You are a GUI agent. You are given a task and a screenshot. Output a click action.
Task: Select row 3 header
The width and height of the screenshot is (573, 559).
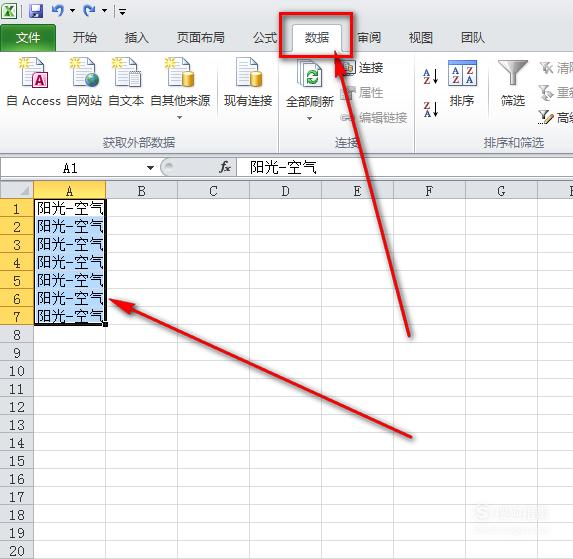click(x=17, y=244)
